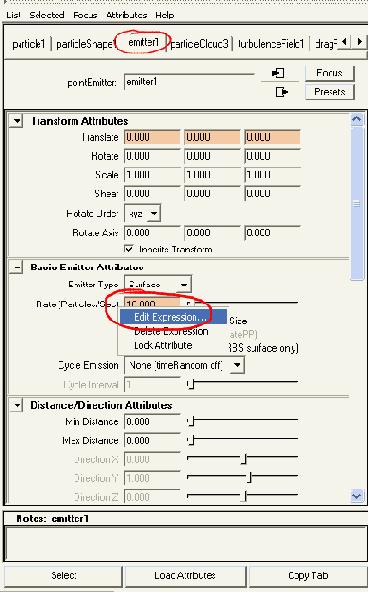368x592 pixels.
Task: Click the Presets button
Action: click(x=330, y=92)
